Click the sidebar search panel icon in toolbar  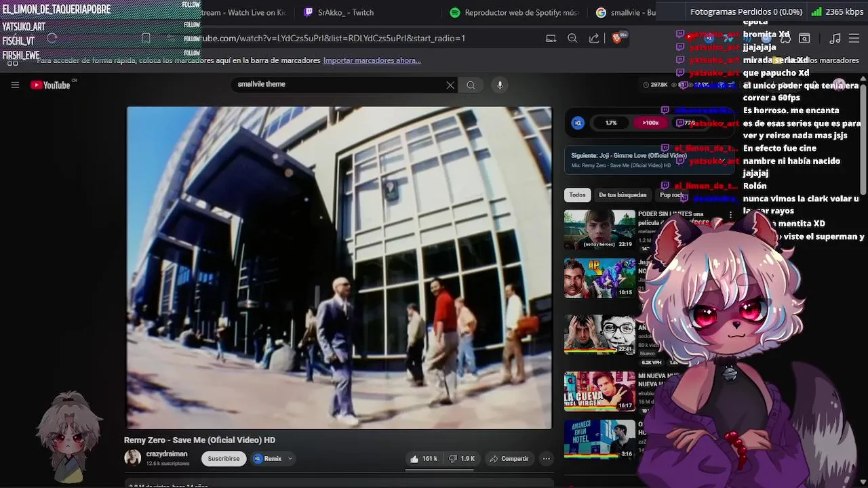804,39
